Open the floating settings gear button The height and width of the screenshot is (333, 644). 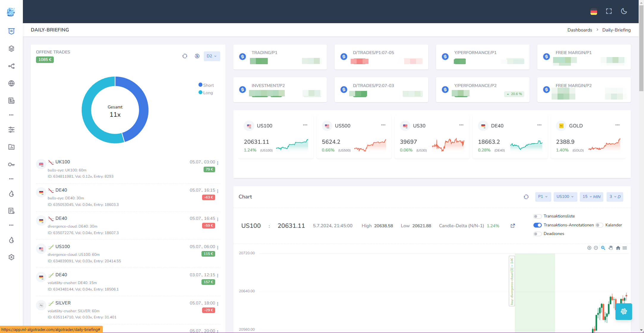[x=623, y=312]
